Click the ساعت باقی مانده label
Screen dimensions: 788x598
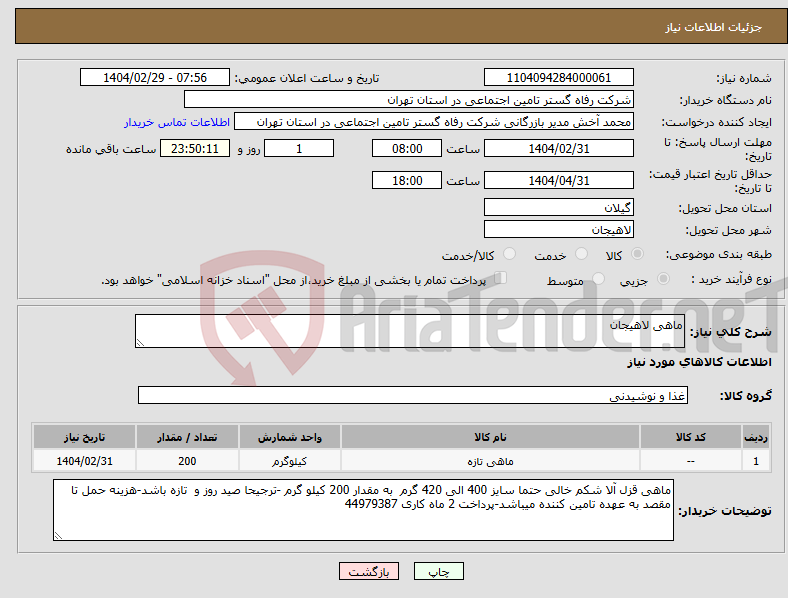click(x=111, y=149)
